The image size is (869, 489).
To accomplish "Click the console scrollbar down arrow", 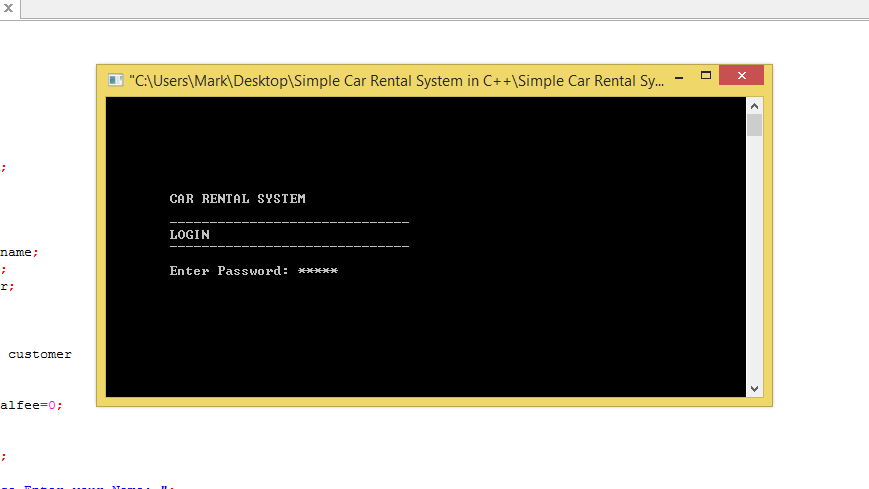I will click(754, 388).
